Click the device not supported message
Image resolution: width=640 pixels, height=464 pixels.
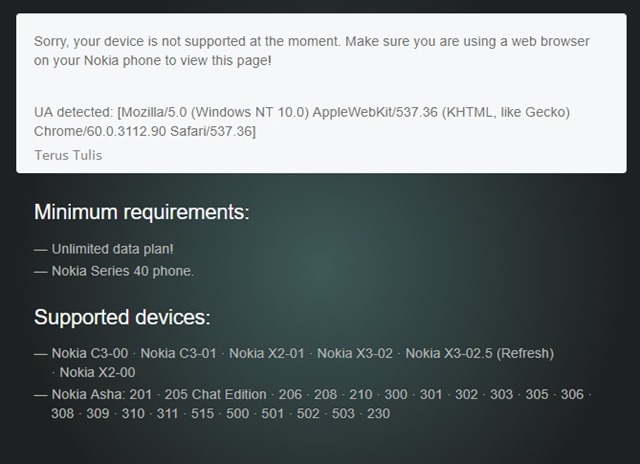tap(311, 50)
